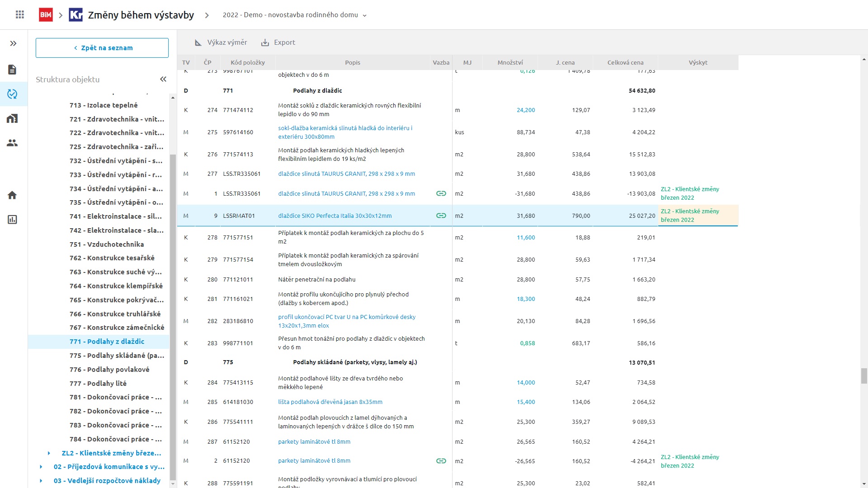The image size is (868, 488).
Task: Click link icon on SIKO Perfecta row
Action: click(x=441, y=216)
